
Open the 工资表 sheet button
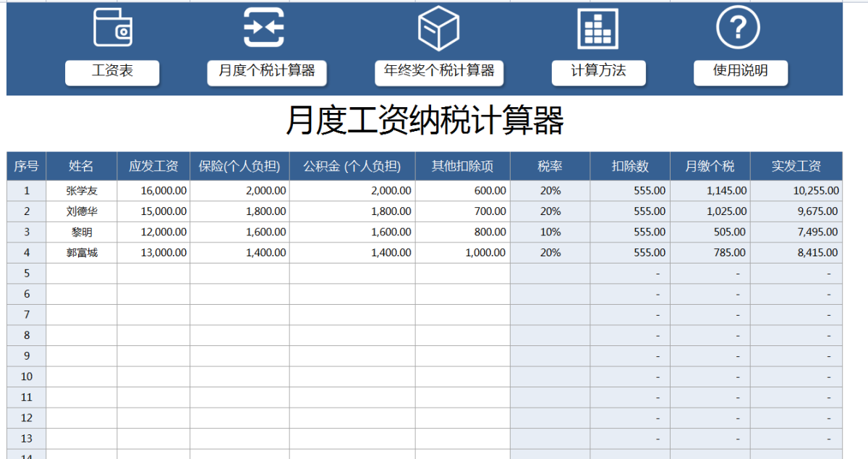pos(112,72)
